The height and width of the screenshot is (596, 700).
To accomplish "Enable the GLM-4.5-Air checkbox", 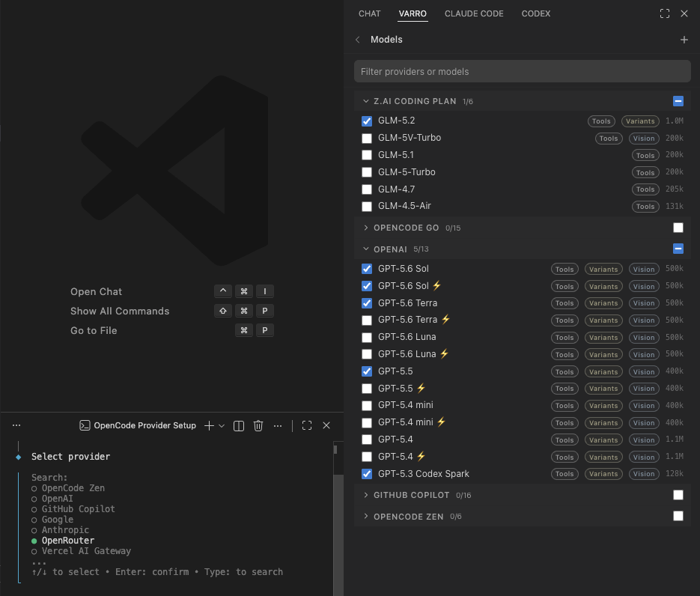I will tap(367, 207).
